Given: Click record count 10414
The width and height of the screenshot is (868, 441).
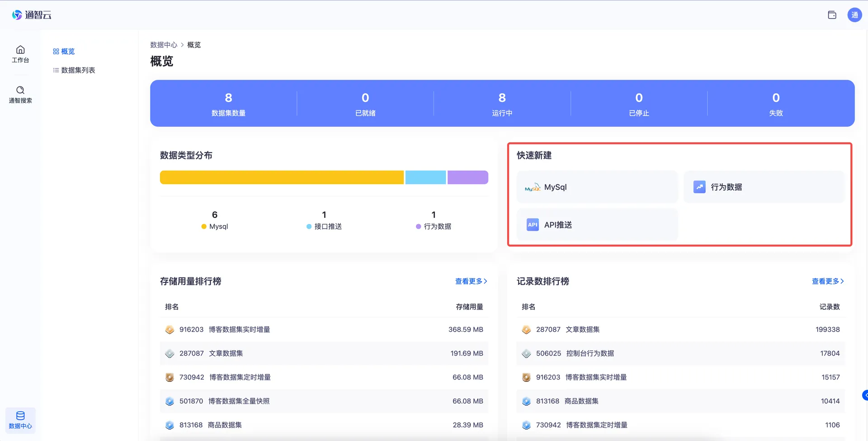Looking at the screenshot, I should (830, 401).
